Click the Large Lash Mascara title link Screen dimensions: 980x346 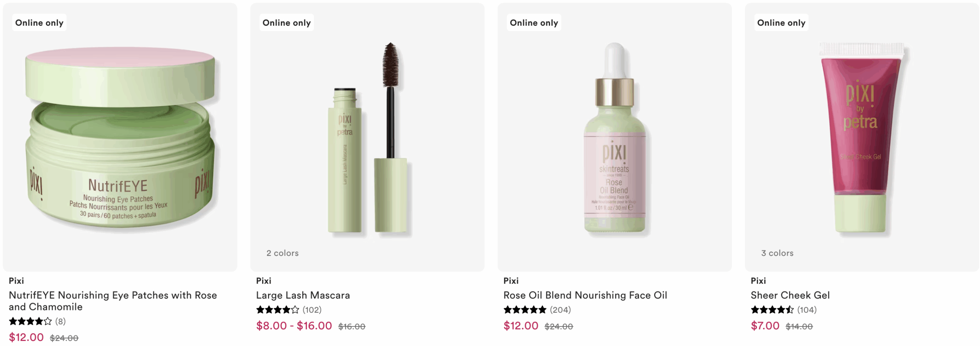click(x=303, y=295)
